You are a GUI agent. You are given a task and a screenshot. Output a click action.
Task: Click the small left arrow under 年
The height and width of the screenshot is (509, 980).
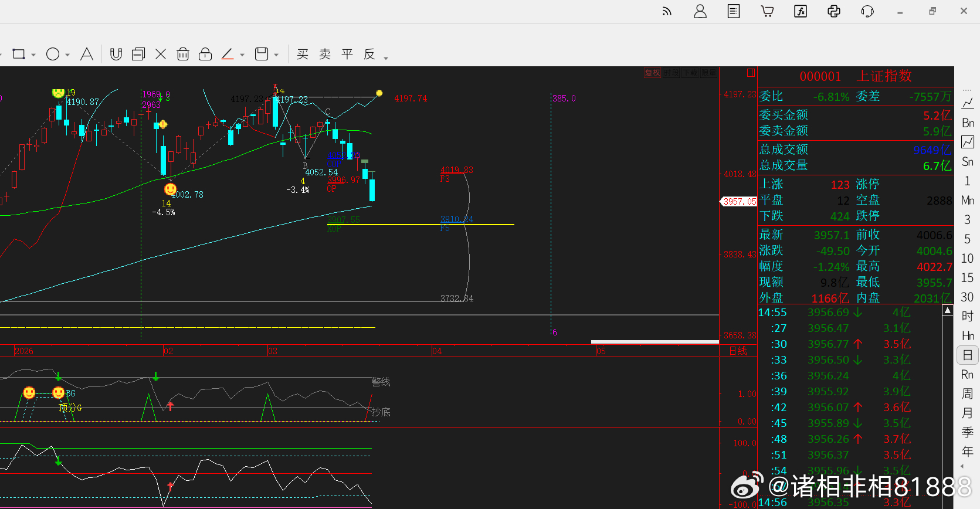click(x=962, y=466)
